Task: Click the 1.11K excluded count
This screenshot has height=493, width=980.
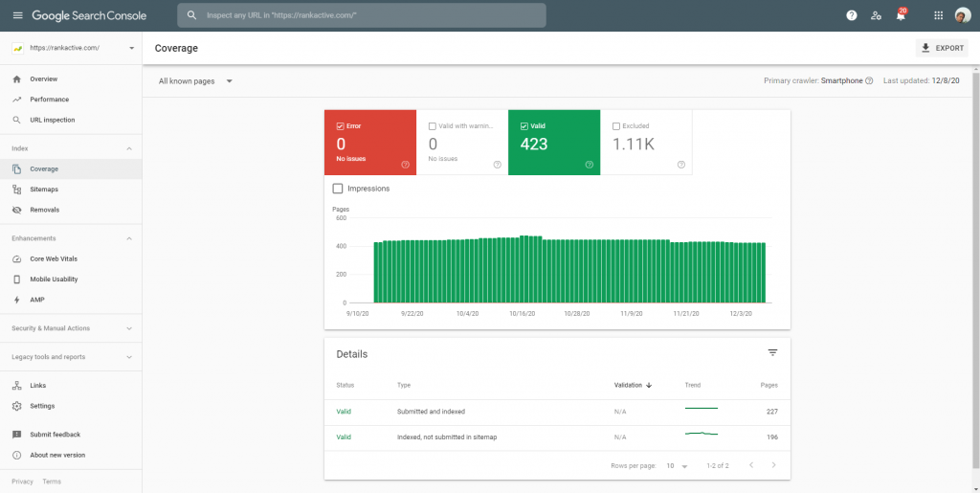Action: coord(634,145)
